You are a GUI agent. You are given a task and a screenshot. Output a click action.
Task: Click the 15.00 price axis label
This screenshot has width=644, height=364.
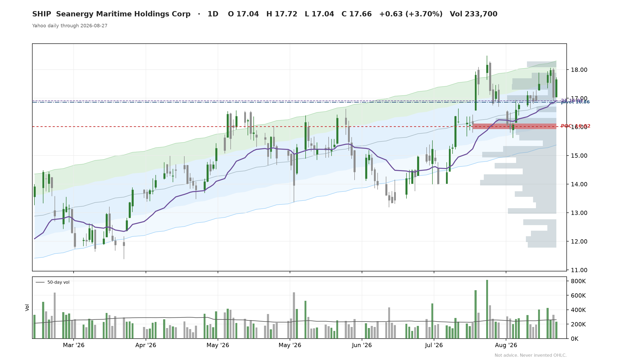(579, 156)
